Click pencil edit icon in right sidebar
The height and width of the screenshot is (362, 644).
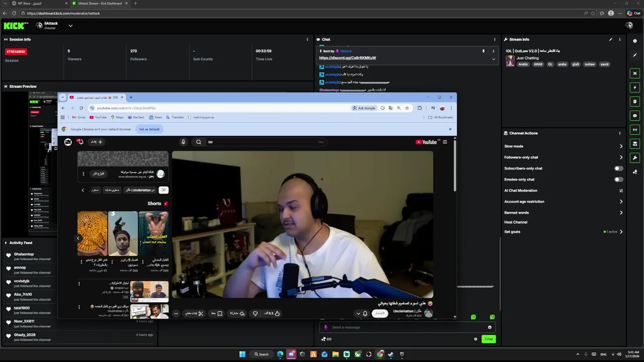click(x=635, y=55)
